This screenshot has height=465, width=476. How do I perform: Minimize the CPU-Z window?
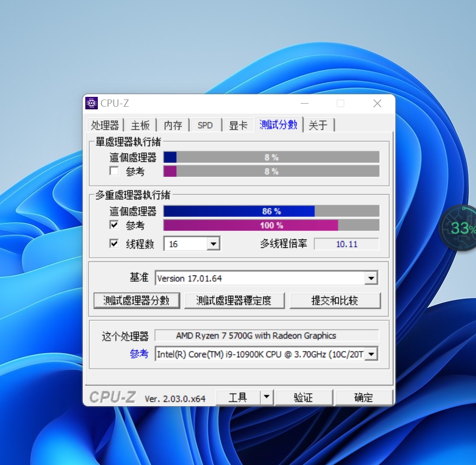[304, 103]
